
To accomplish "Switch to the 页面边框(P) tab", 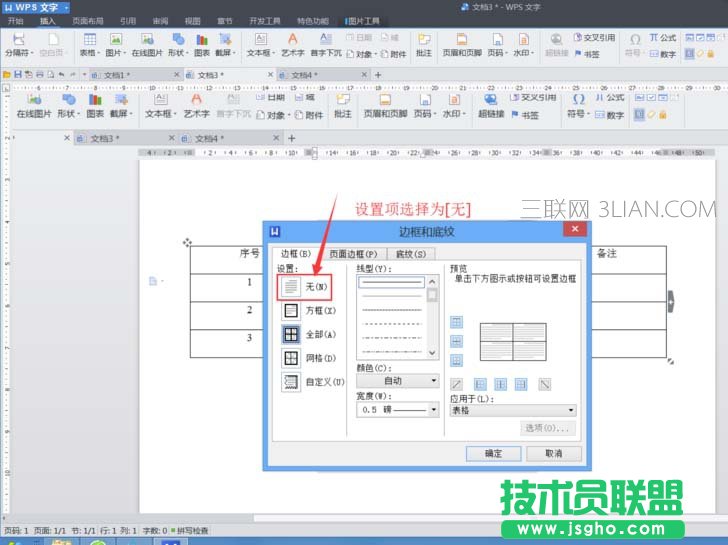I will [353, 254].
